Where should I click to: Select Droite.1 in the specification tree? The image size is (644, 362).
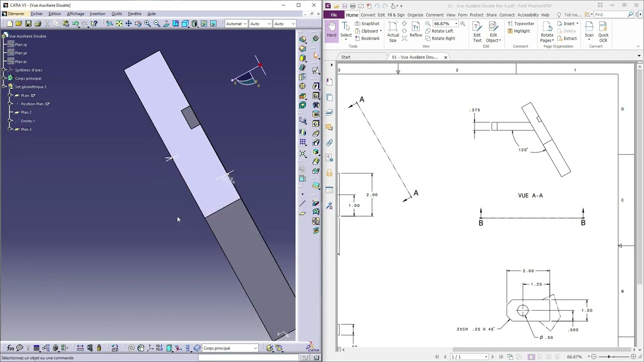[28, 121]
